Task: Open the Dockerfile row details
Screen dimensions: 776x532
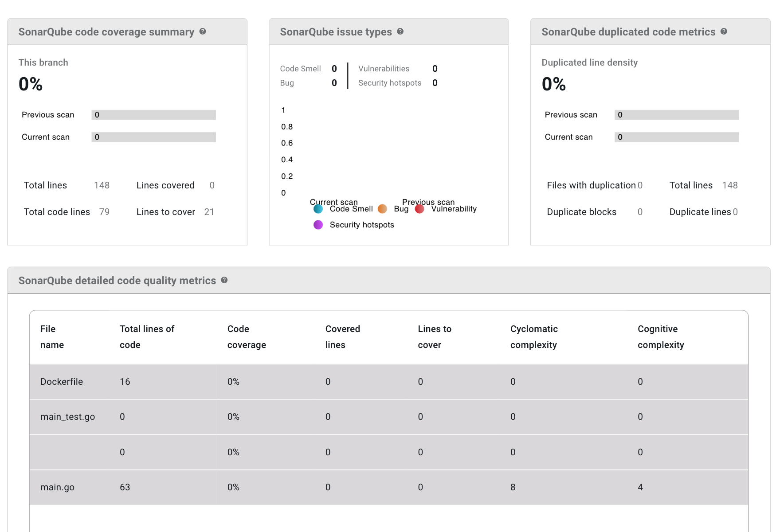Action: pyautogui.click(x=62, y=381)
